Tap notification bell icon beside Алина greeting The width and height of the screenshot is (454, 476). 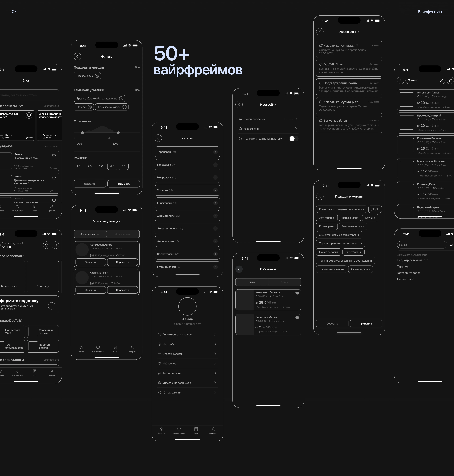(46, 245)
